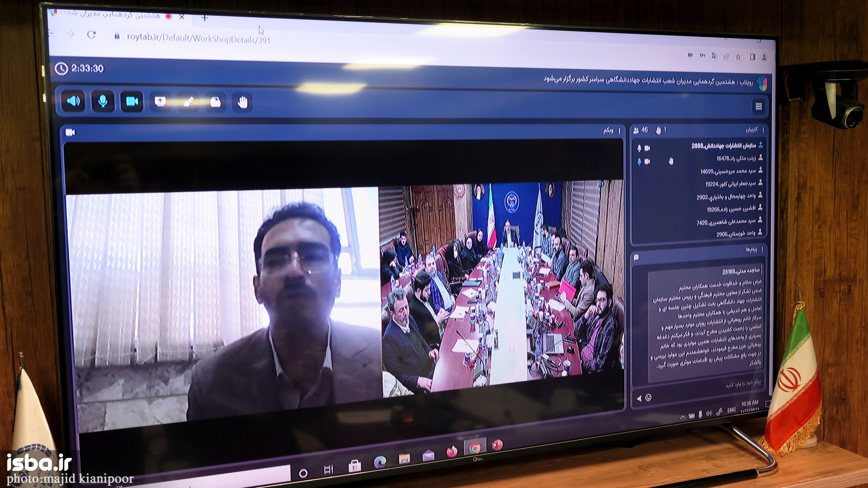This screenshot has height=488, width=868.
Task: Toggle the microphone in the top toolbar
Action: 103,101
